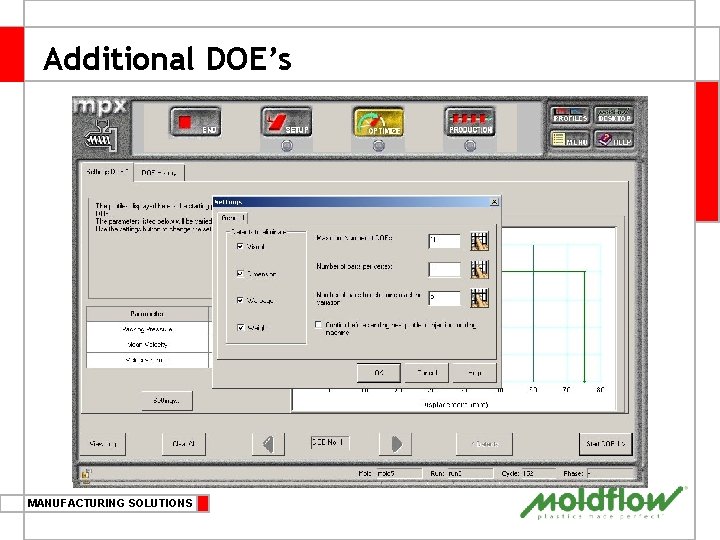Click the DESKTOP button
Image resolution: width=720 pixels, height=540 pixels.
614,115
